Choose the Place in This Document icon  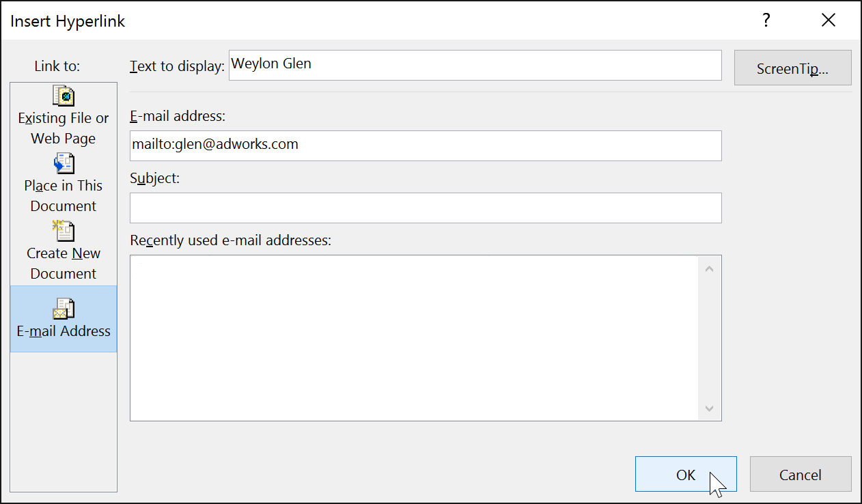(64, 163)
